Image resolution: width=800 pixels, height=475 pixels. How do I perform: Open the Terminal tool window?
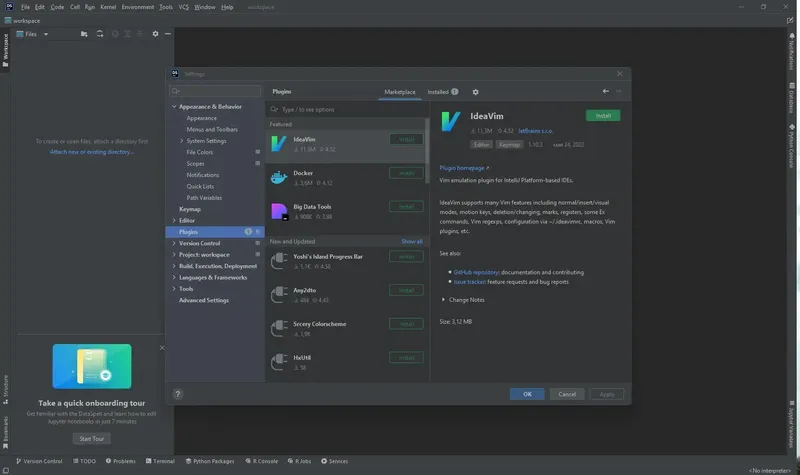pyautogui.click(x=160, y=461)
